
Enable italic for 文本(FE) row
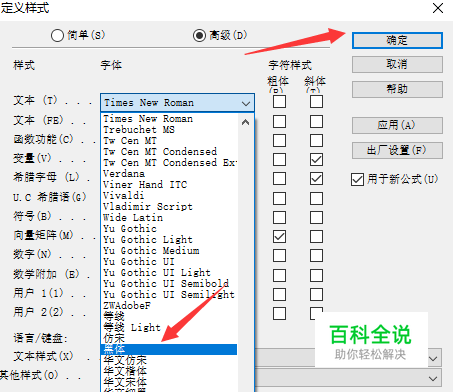click(x=316, y=121)
